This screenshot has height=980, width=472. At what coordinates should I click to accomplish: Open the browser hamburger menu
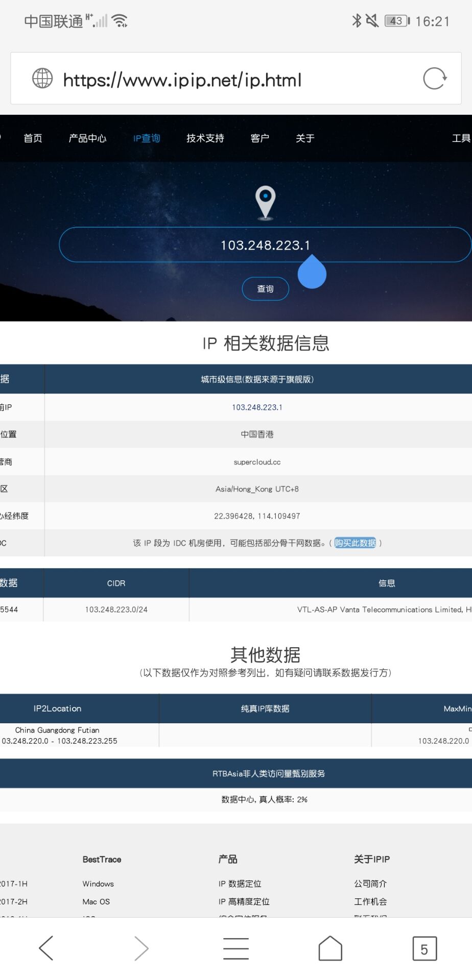click(236, 948)
